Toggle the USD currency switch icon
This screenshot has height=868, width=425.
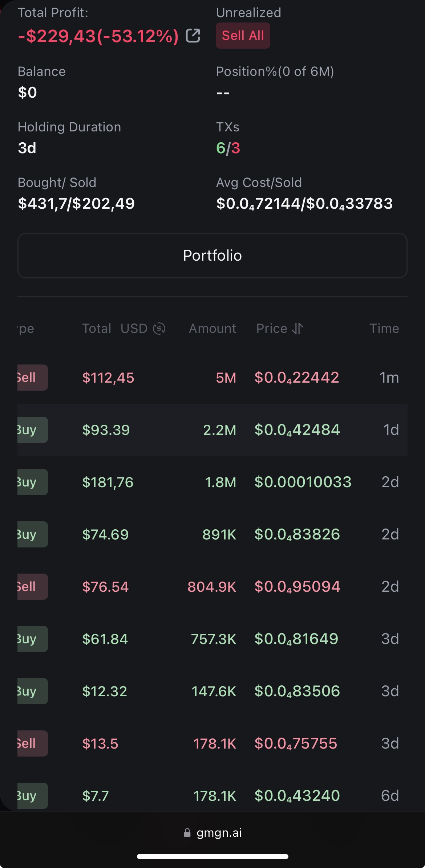[159, 329]
